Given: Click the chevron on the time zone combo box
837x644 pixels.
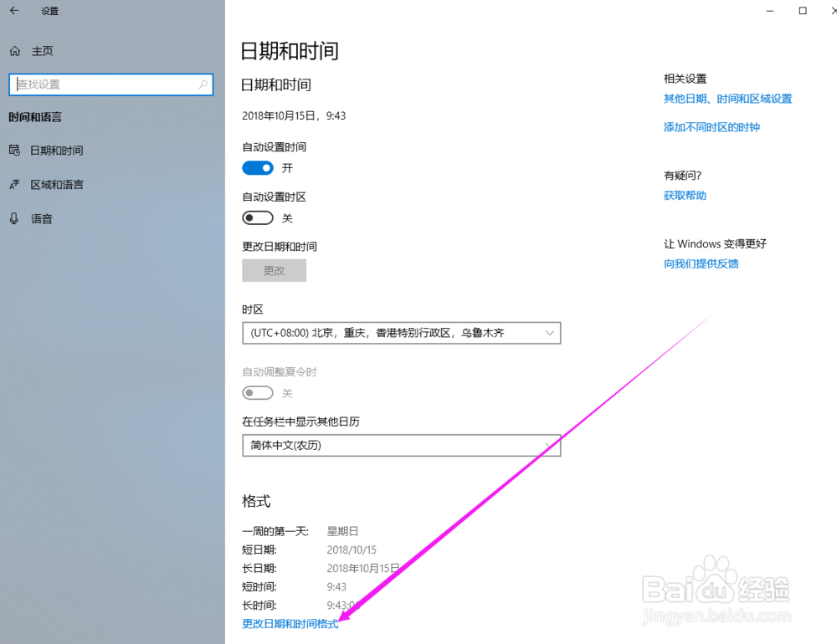Looking at the screenshot, I should click(x=550, y=333).
